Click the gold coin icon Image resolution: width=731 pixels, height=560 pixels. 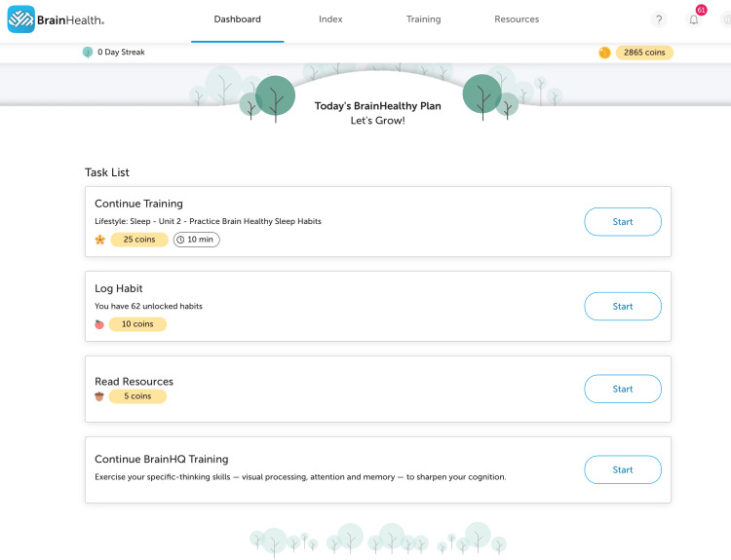[604, 53]
